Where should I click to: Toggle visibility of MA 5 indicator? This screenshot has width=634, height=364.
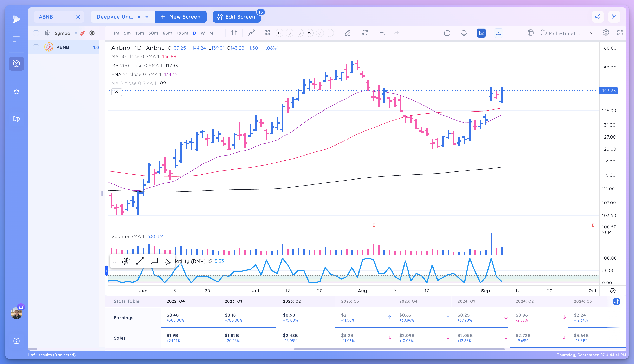pos(163,83)
